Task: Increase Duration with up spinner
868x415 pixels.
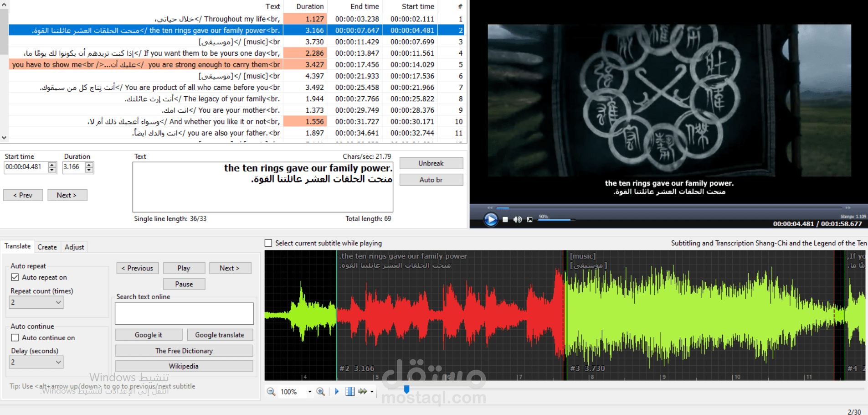Action: (x=89, y=165)
